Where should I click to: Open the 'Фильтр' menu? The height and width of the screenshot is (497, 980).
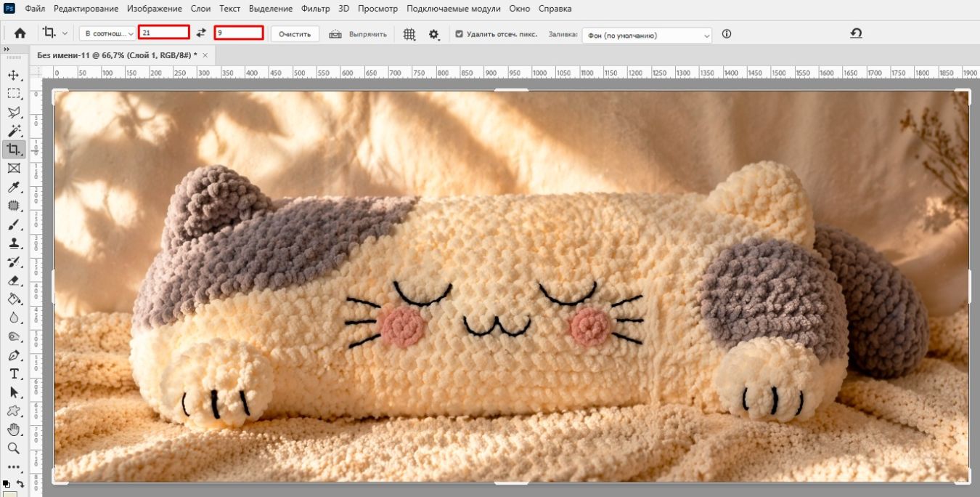point(315,9)
